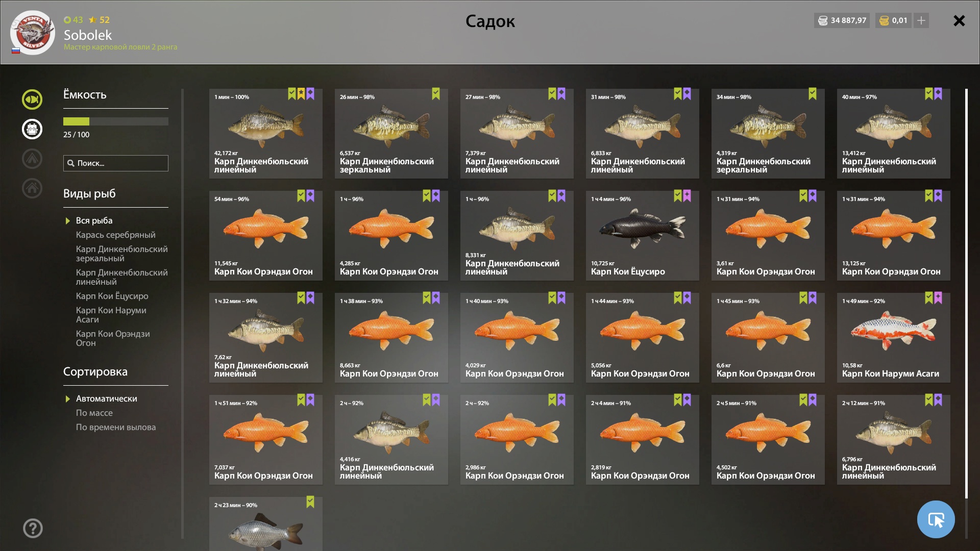980x551 pixels.
Task: Click the blue multi-select cursor button
Action: pyautogui.click(x=936, y=519)
